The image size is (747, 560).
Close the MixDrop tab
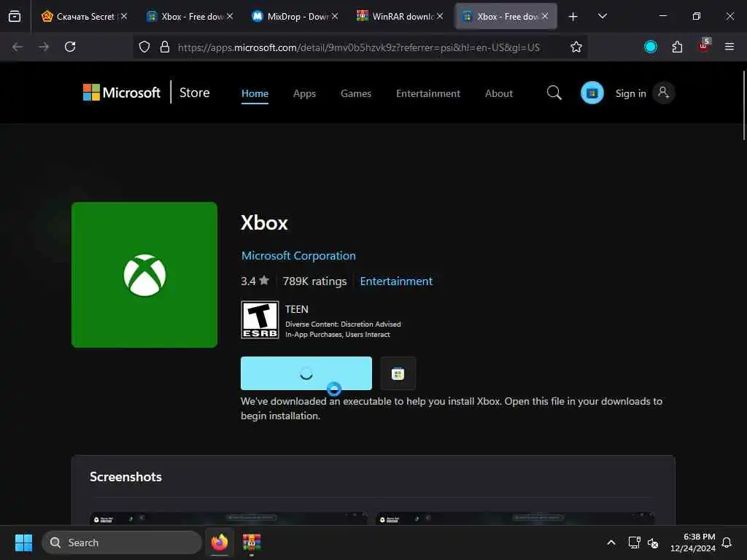tap(335, 16)
